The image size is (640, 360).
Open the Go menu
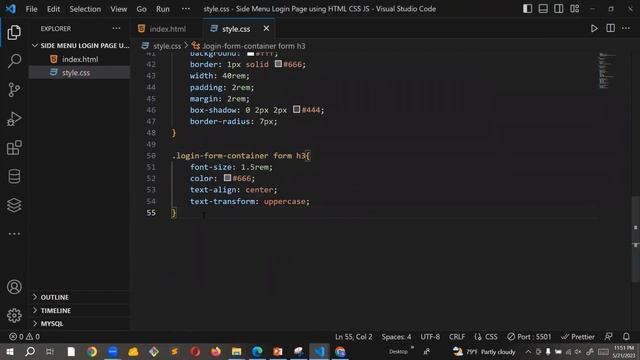[x=141, y=9]
